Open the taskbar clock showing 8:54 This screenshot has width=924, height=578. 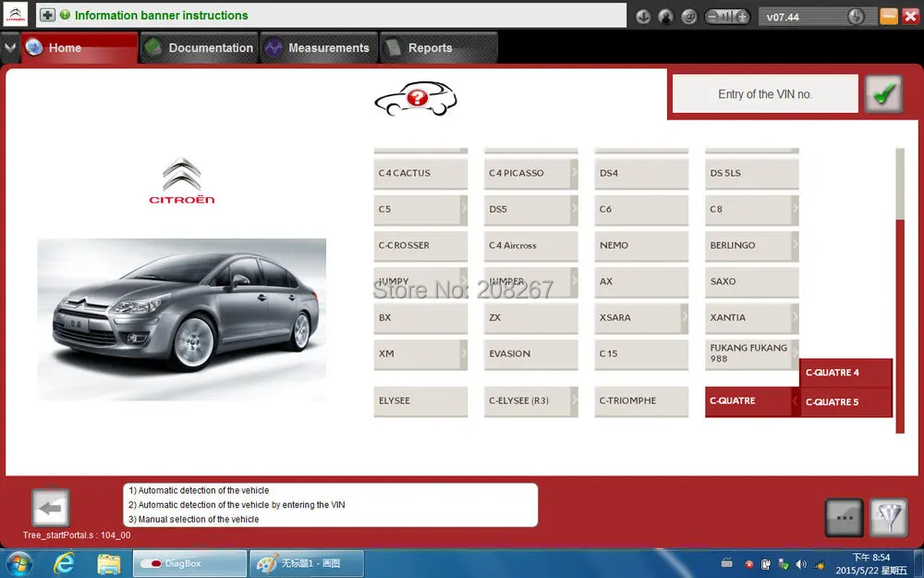(871, 564)
